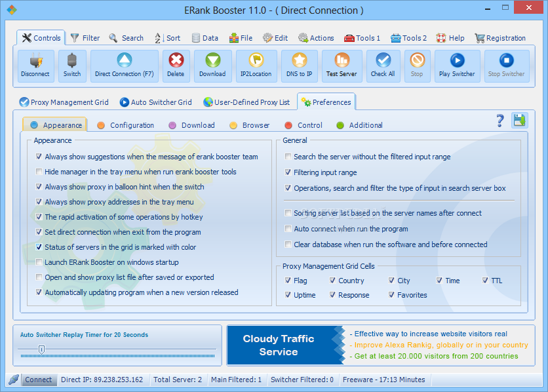Enable Sorting server list after connect
This screenshot has width=548, height=392.
(x=288, y=213)
